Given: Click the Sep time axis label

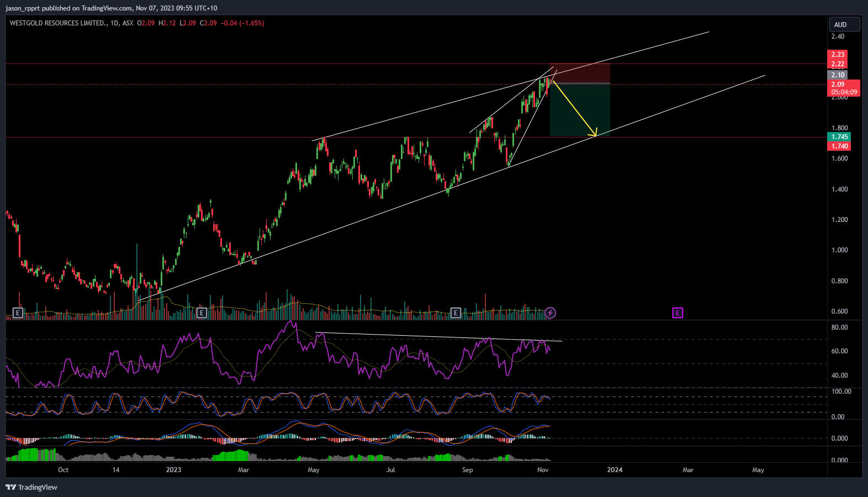Looking at the screenshot, I should point(467,470).
